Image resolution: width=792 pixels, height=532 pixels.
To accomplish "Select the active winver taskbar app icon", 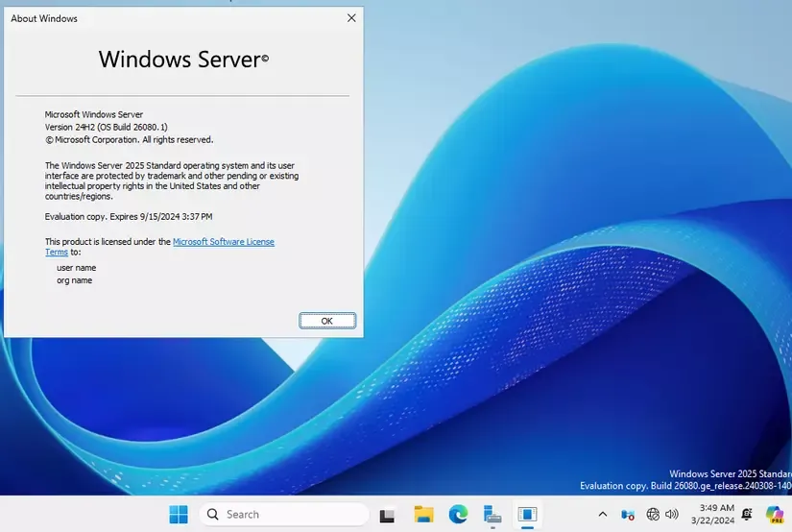I will (527, 515).
